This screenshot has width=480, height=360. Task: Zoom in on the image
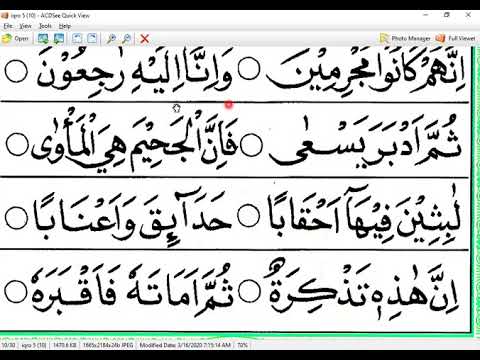tap(111, 39)
